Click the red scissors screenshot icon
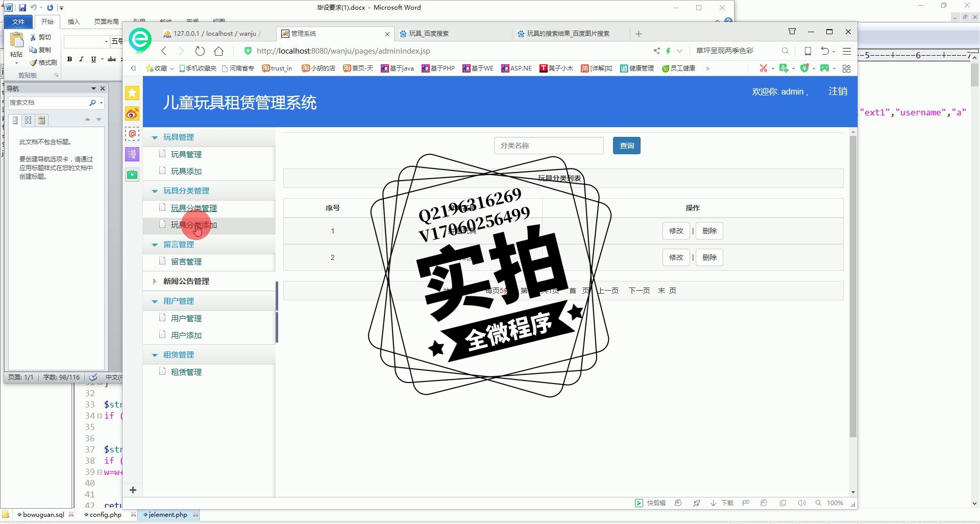This screenshot has width=980, height=524. point(763,68)
